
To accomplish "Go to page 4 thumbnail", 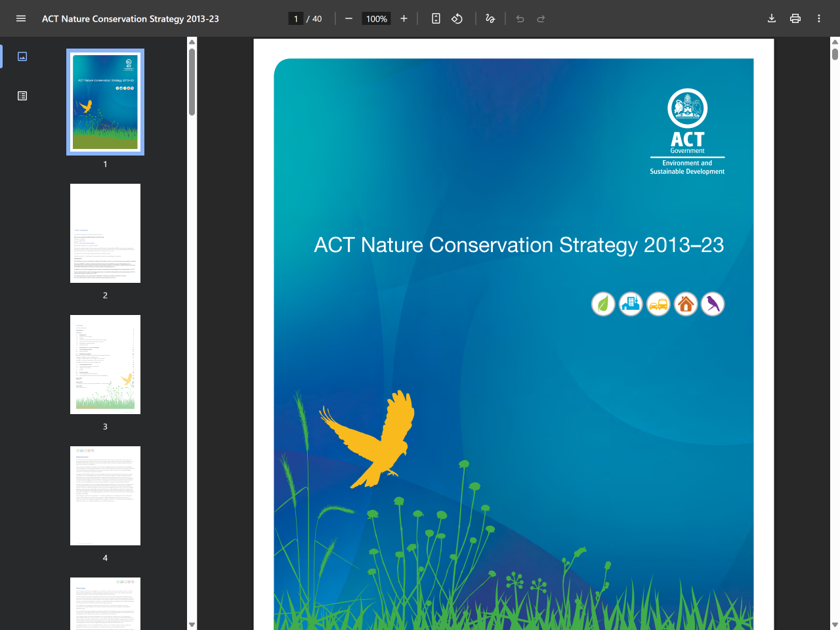I will coord(105,495).
